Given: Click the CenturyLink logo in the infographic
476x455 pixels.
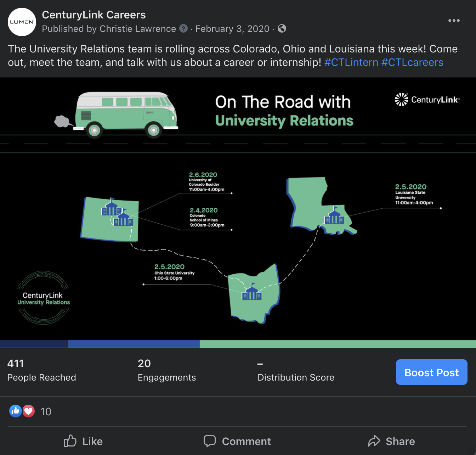Looking at the screenshot, I should click(x=427, y=100).
